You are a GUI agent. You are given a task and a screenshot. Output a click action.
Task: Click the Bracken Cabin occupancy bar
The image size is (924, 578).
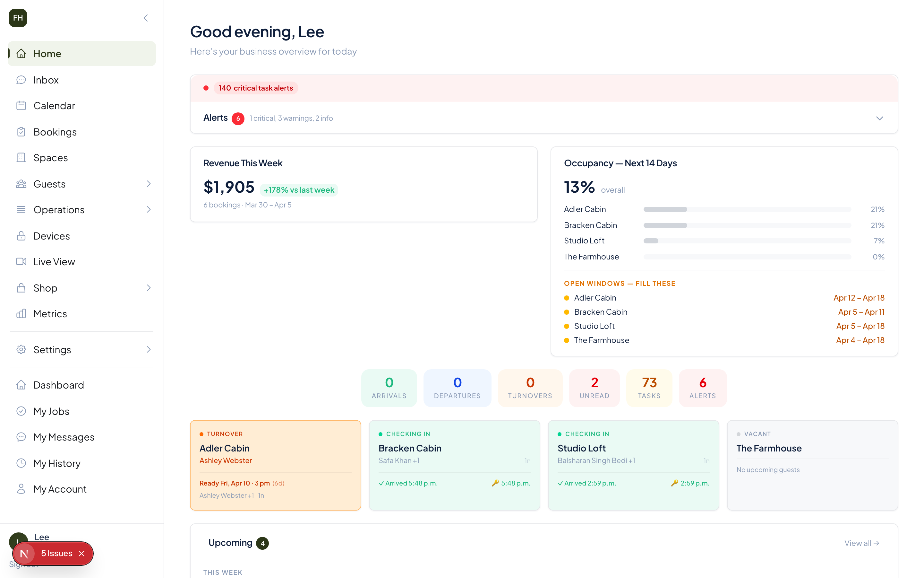pyautogui.click(x=747, y=225)
